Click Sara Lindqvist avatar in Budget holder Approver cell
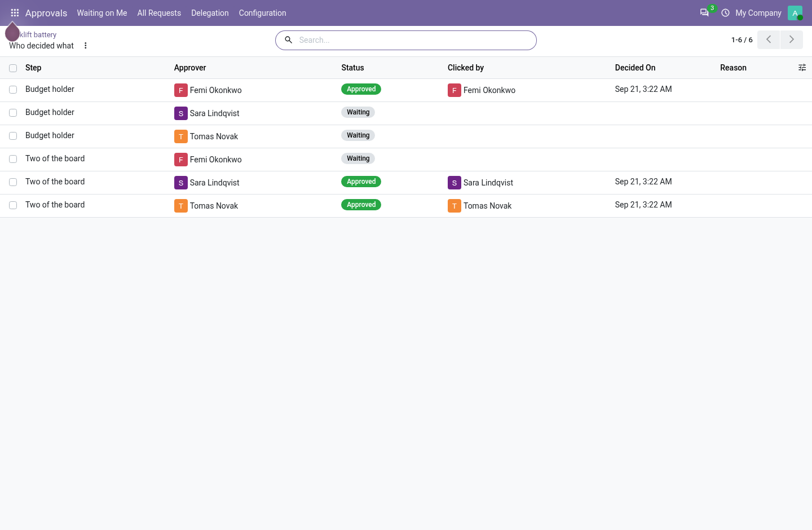812x530 pixels. 180,113
